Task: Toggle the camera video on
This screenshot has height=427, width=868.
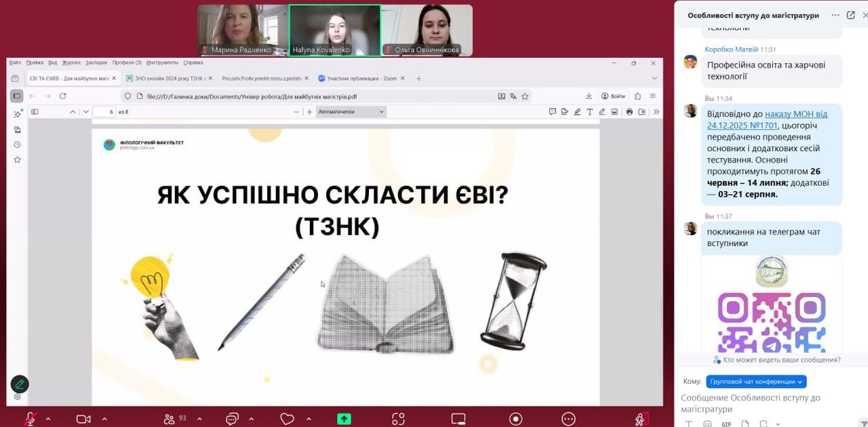Action: coord(83,419)
